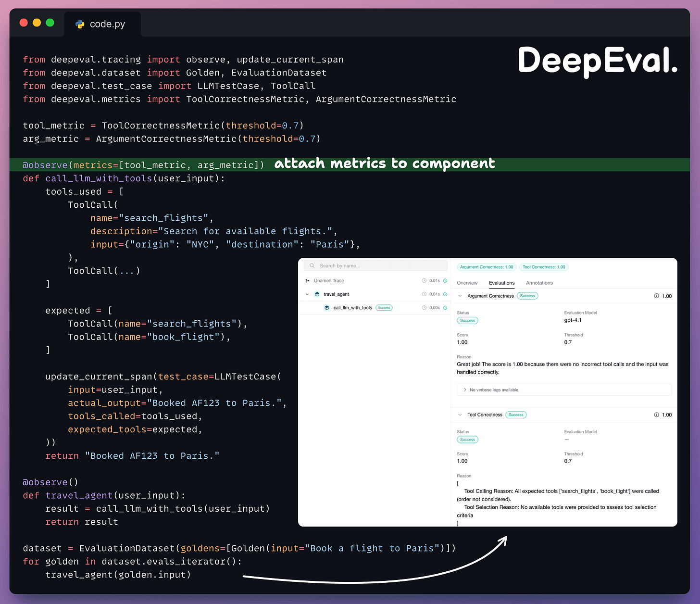Click the clock icon in the Unamed Trace row
Image resolution: width=700 pixels, height=604 pixels.
(424, 280)
